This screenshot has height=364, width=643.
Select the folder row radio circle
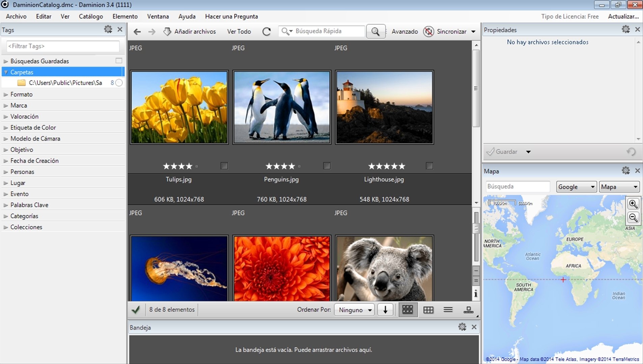pos(119,83)
